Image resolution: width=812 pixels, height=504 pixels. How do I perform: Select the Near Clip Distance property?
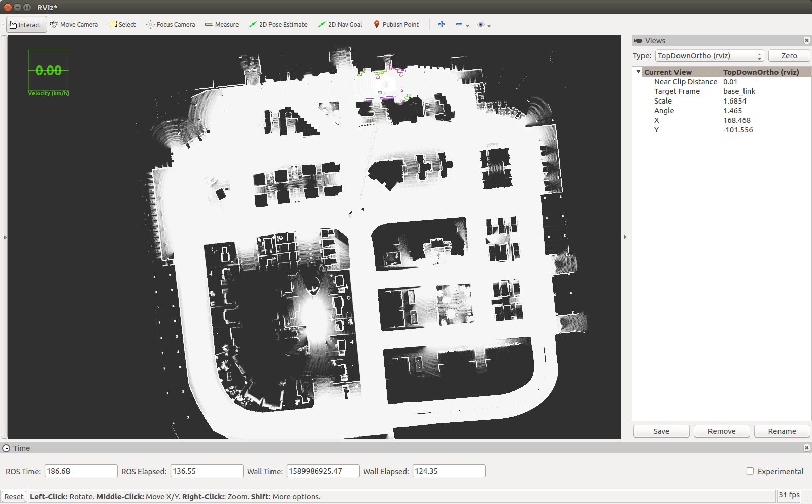[x=685, y=82]
